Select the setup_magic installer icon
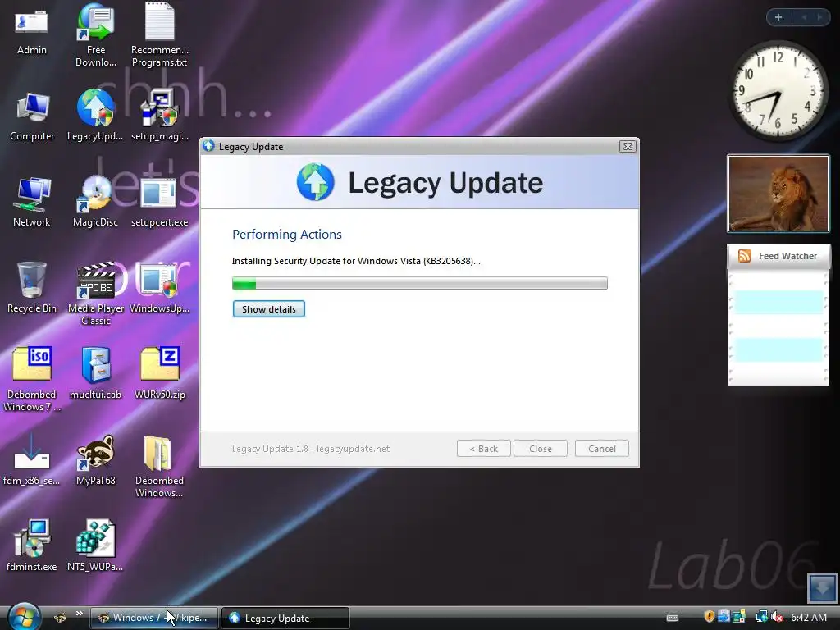This screenshot has width=840, height=630. pyautogui.click(x=160, y=115)
